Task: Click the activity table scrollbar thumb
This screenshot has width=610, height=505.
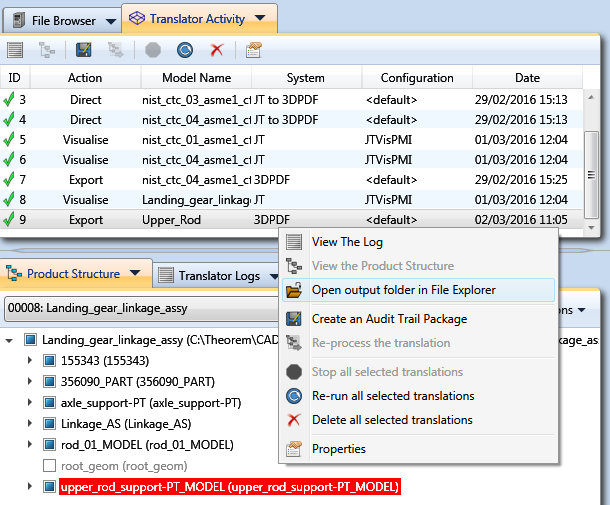Action: click(x=591, y=175)
